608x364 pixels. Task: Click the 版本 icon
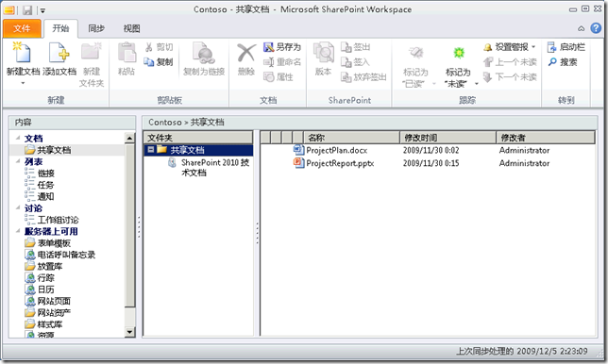tap(324, 53)
